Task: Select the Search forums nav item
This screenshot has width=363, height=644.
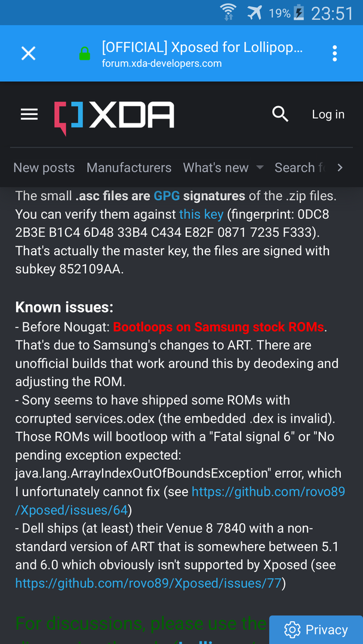Action: click(301, 168)
